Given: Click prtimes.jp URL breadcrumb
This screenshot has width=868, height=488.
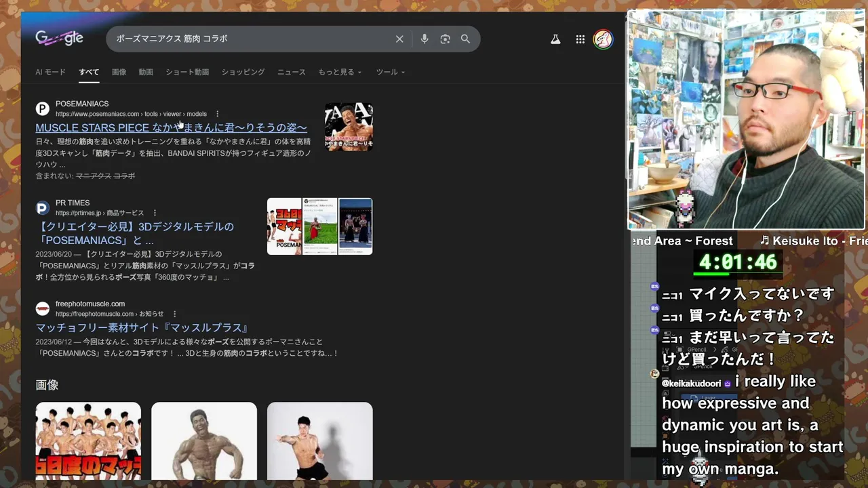Looking at the screenshot, I should point(100,213).
